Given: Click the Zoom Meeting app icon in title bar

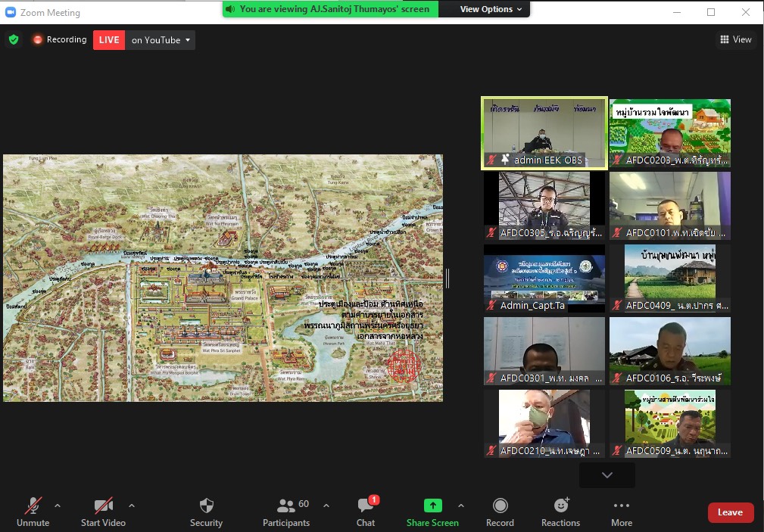Looking at the screenshot, I should (11, 12).
